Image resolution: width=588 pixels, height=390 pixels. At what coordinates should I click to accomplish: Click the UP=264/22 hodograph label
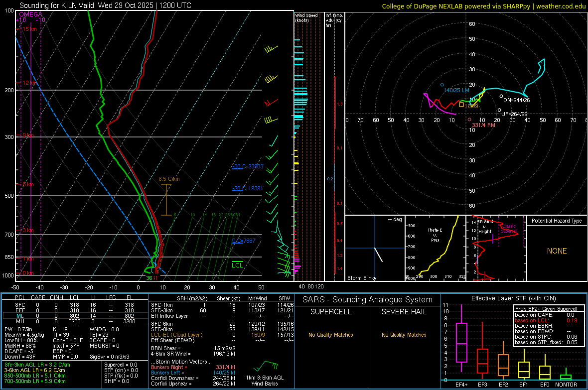pos(514,114)
